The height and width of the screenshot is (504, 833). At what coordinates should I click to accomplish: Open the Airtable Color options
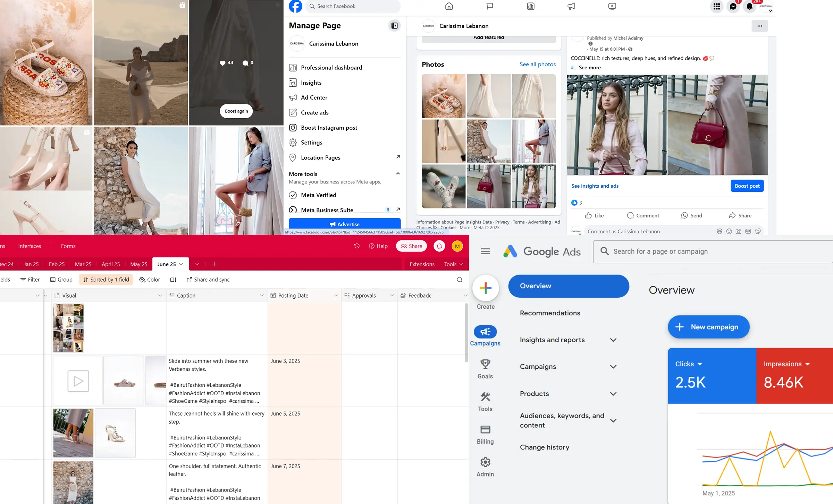(150, 280)
